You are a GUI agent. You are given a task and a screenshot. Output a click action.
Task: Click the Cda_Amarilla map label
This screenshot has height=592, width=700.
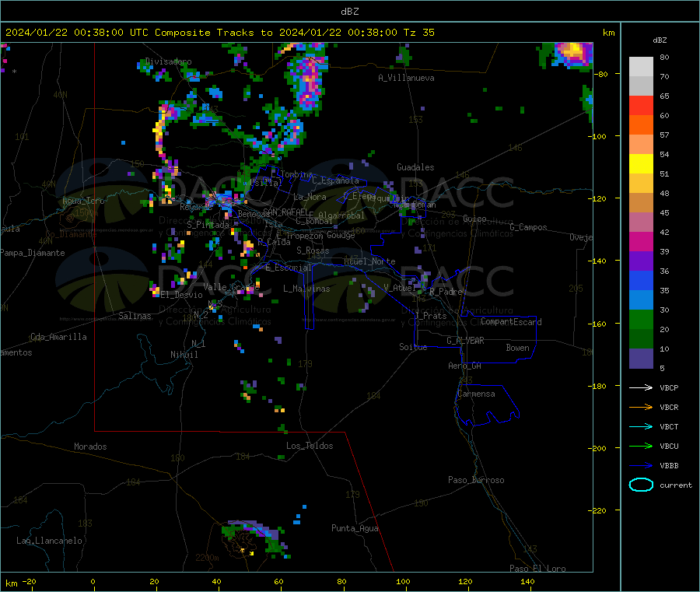58,337
